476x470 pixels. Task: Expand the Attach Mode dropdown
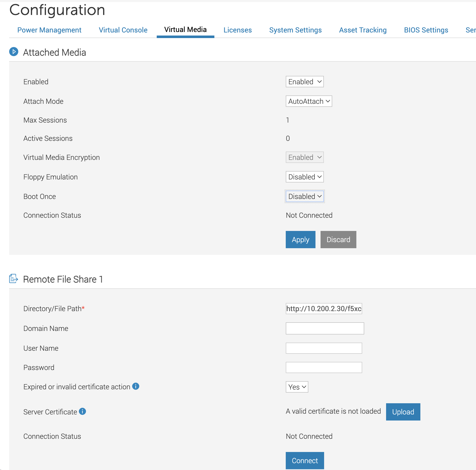coord(309,101)
